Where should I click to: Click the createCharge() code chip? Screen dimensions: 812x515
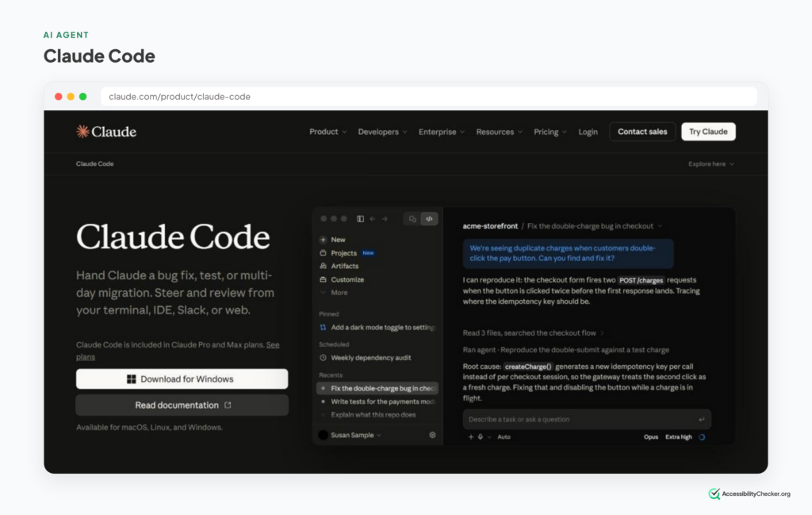pos(528,367)
